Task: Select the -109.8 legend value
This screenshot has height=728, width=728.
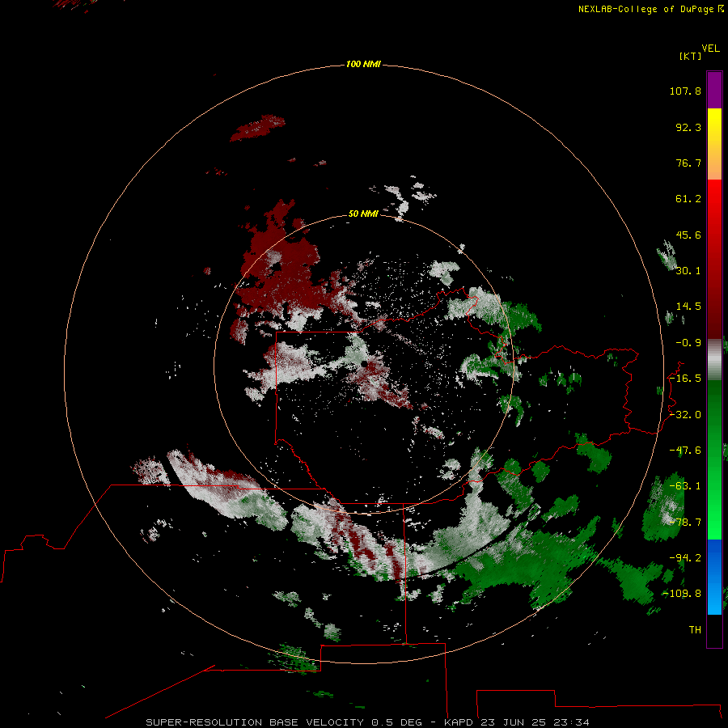Action: point(683,594)
